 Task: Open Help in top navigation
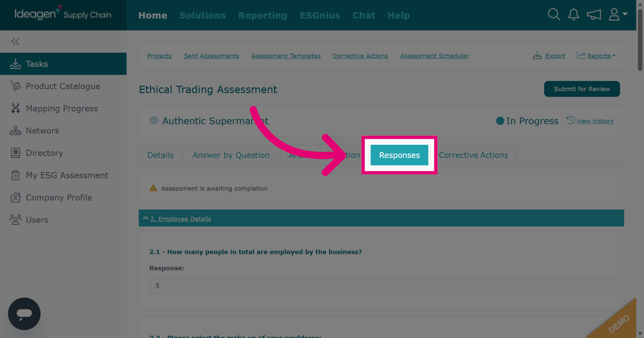[x=398, y=15]
